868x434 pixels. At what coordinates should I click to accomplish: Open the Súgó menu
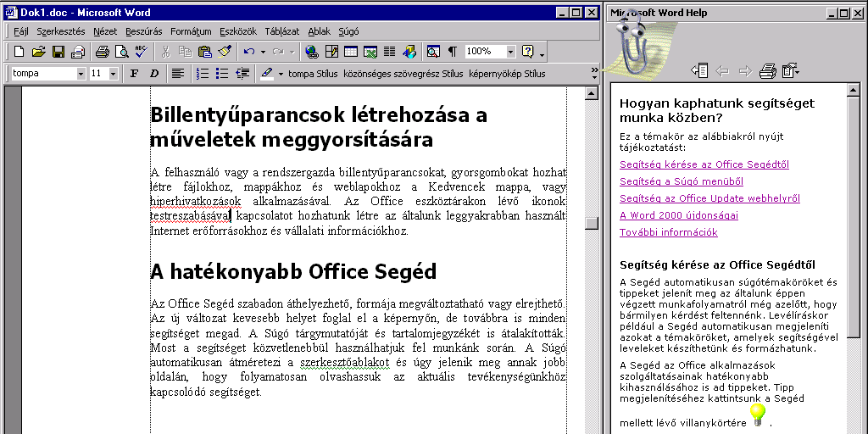(348, 31)
